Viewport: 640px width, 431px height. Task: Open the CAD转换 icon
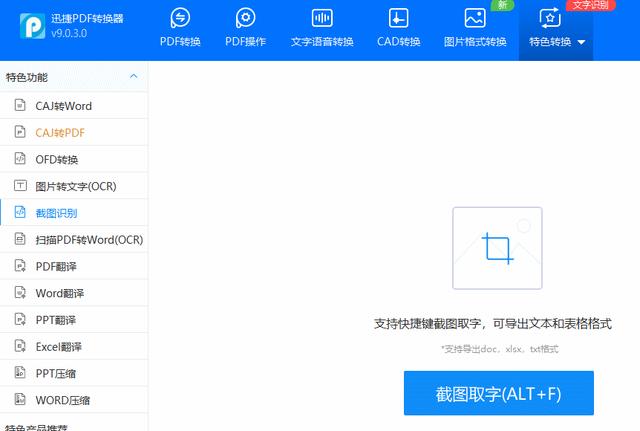click(x=398, y=18)
